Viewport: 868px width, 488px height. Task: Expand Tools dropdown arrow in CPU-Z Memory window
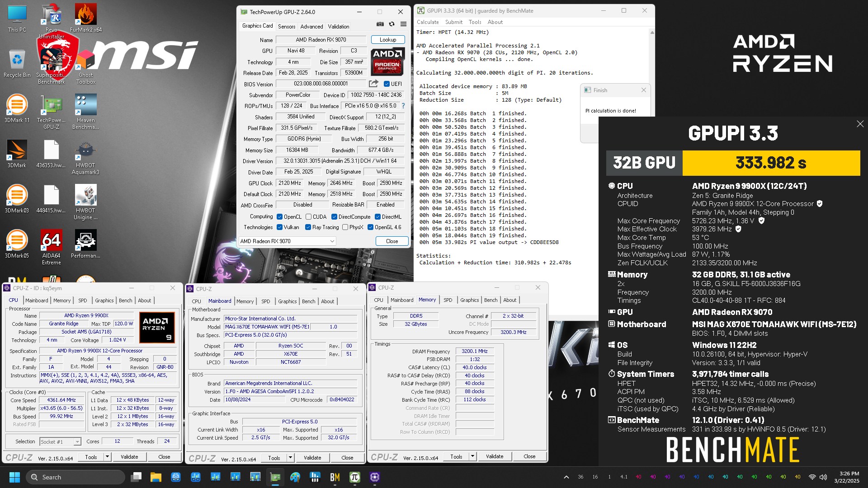click(x=472, y=456)
